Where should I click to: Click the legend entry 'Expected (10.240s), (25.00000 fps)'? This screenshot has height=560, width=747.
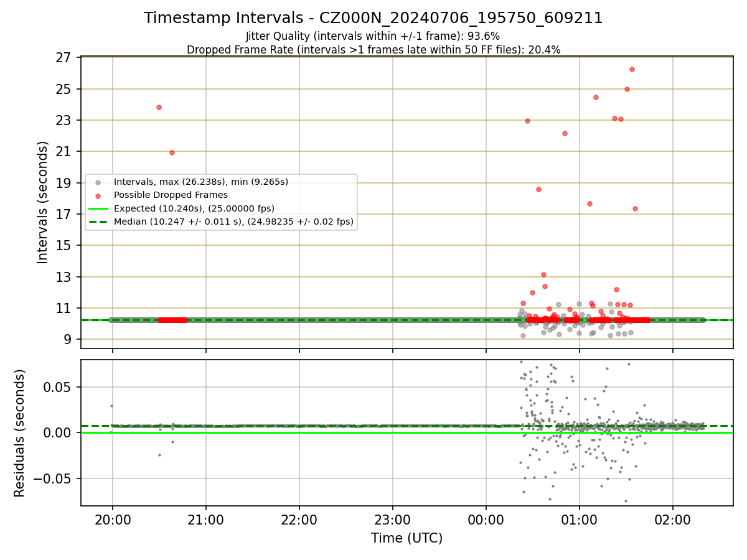point(194,208)
